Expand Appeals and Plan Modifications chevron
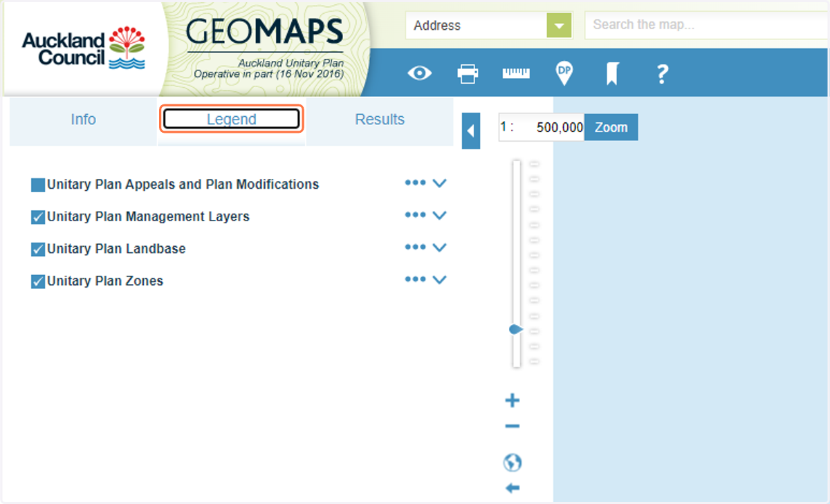 439,183
